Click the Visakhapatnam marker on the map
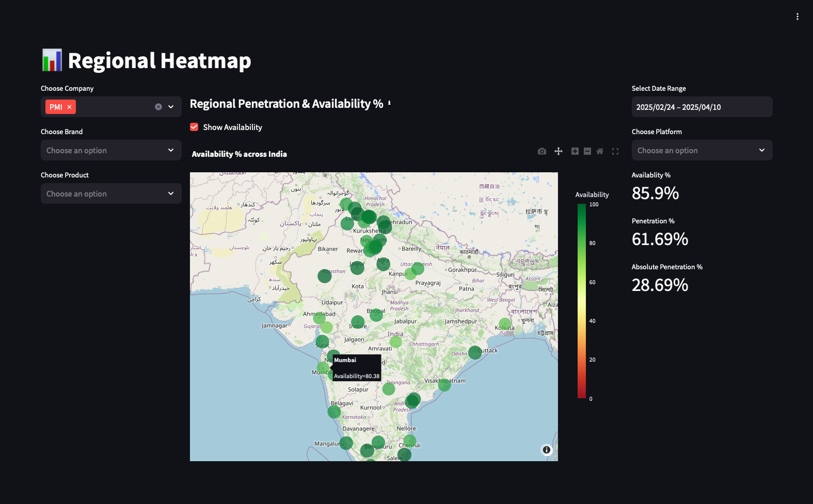The width and height of the screenshot is (813, 504). (x=444, y=384)
